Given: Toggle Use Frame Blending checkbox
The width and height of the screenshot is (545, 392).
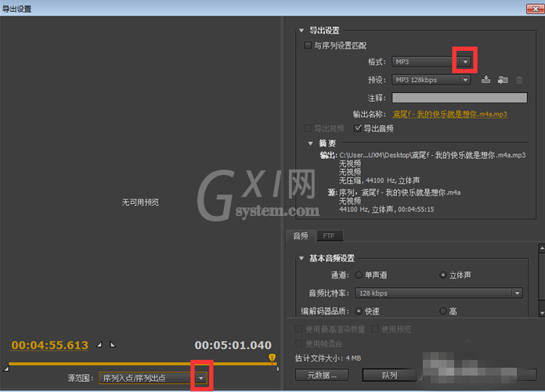Looking at the screenshot, I should tap(298, 343).
